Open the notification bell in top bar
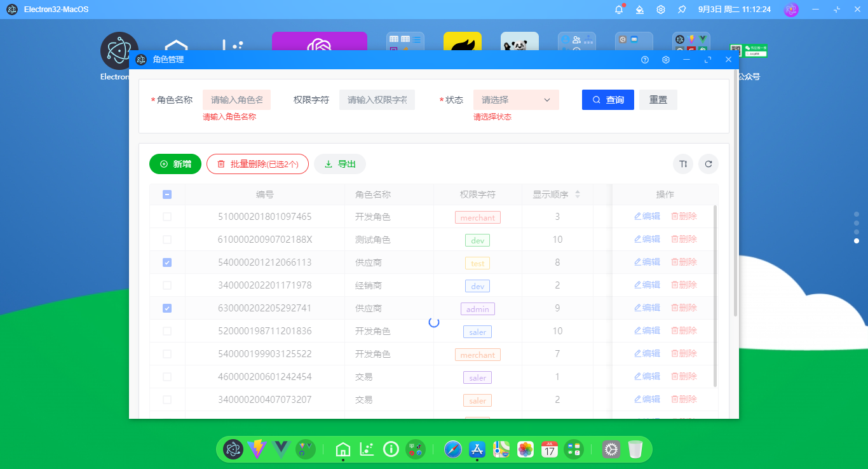 619,10
